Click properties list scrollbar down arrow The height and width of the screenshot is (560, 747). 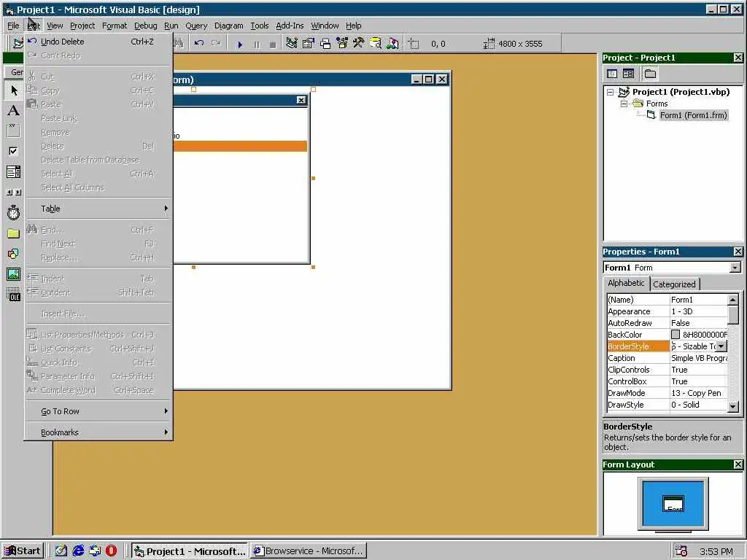click(733, 406)
